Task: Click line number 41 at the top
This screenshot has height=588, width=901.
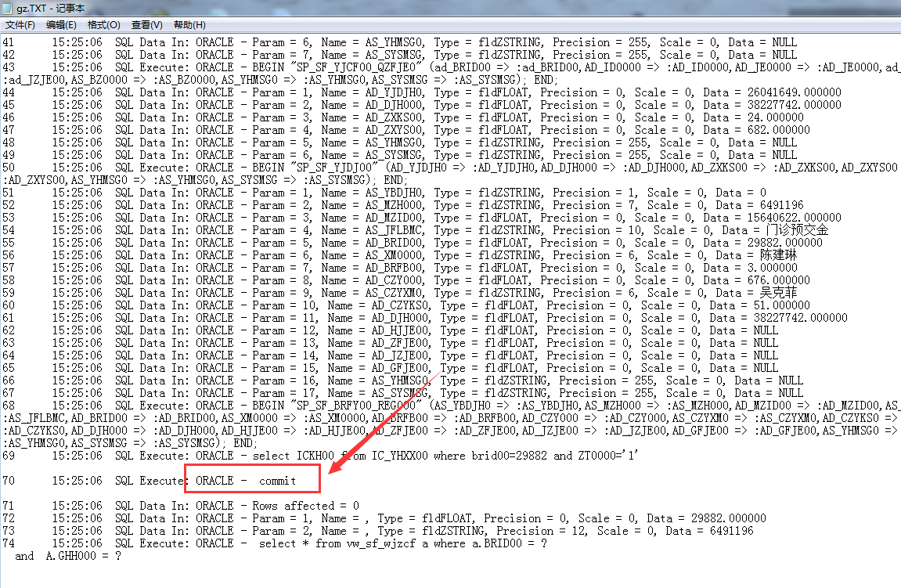Action: [x=9, y=42]
